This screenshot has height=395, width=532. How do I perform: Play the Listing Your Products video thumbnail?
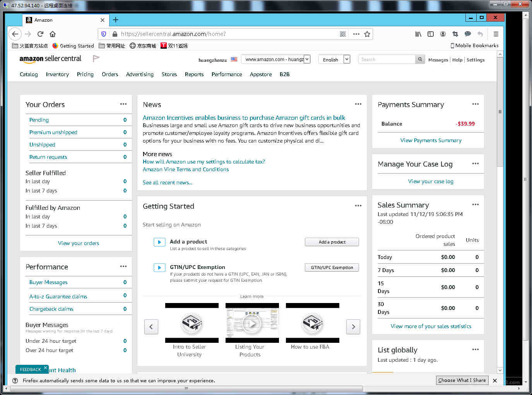coord(252,323)
